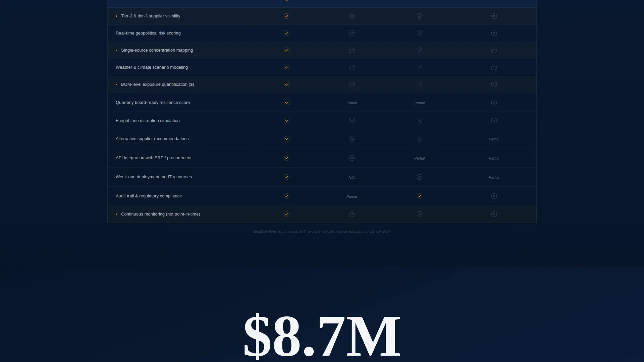Click 'Partial' in the Week-one deployment row

click(494, 177)
